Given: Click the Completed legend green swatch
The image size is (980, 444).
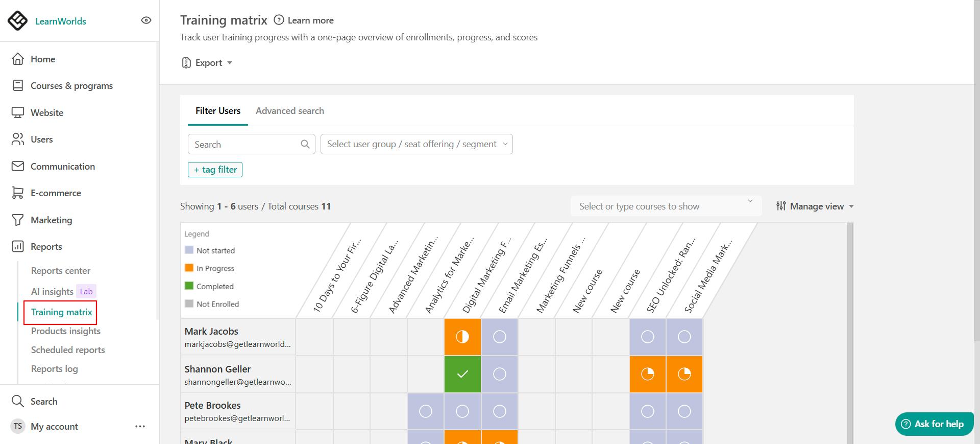Looking at the screenshot, I should point(189,286).
